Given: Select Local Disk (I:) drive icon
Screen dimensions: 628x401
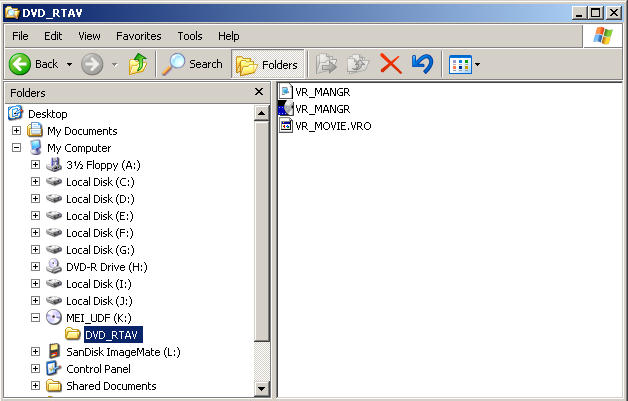Looking at the screenshot, I should (54, 284).
